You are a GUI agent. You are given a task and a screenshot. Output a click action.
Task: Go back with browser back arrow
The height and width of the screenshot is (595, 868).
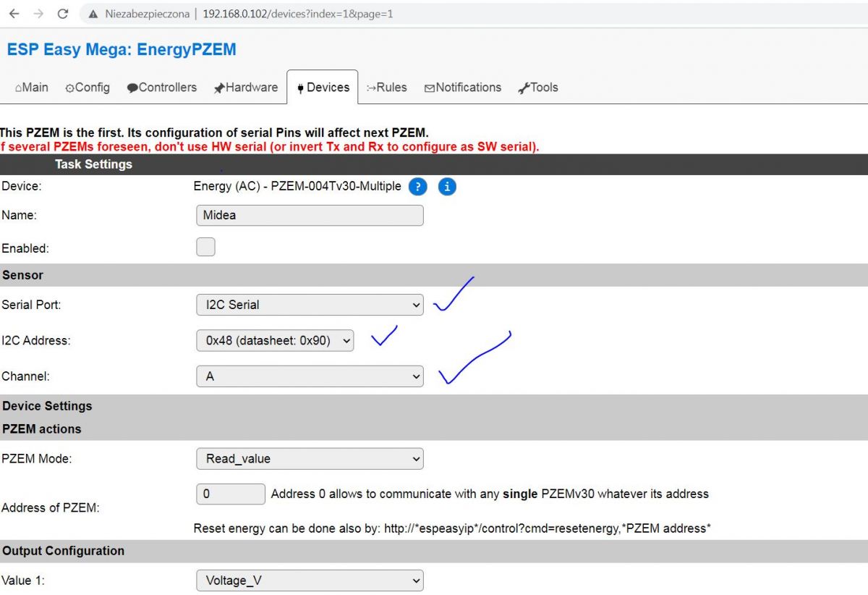pos(14,14)
